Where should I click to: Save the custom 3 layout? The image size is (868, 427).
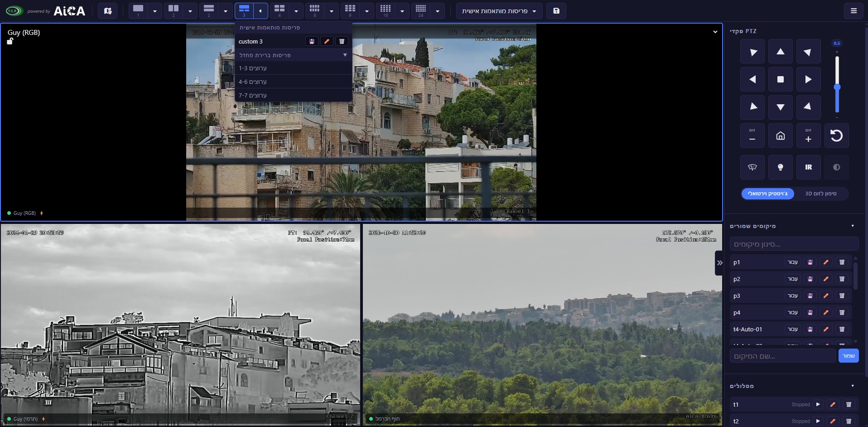click(x=312, y=41)
